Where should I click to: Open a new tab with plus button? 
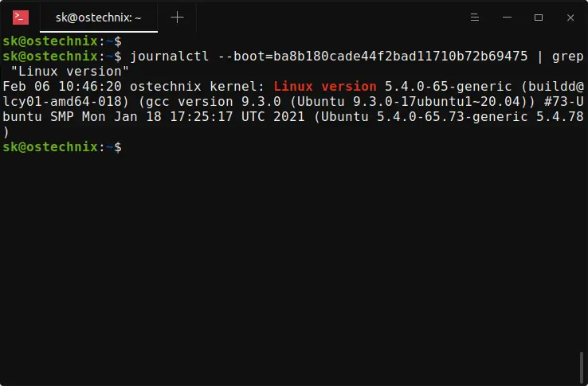click(x=177, y=17)
